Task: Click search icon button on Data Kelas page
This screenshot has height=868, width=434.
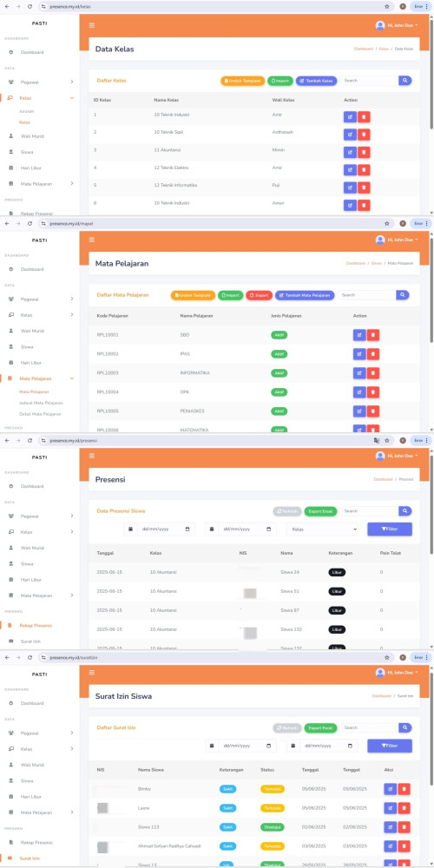Action: pos(405,81)
